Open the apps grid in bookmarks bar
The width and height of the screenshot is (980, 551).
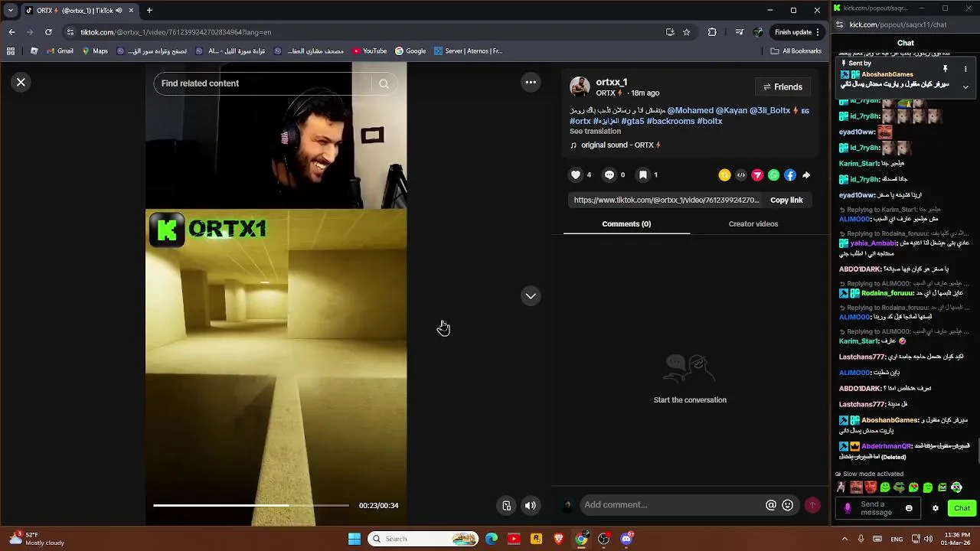pos(11,51)
